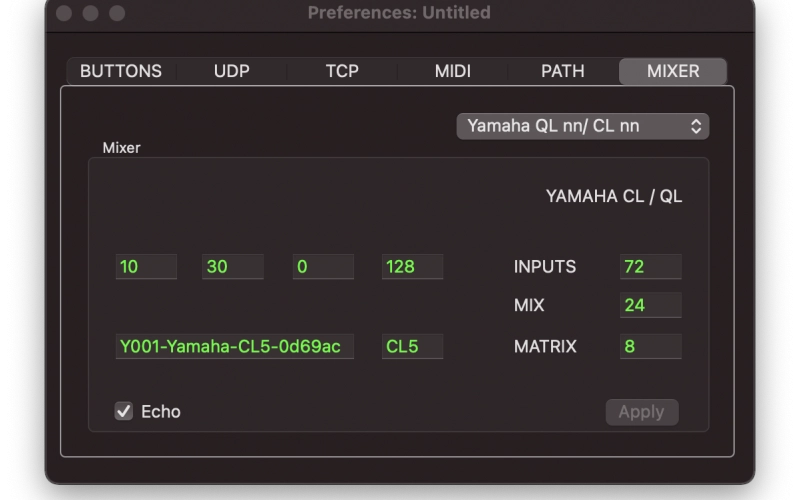
Task: Click the MATRIX count field showing 8
Action: (651, 346)
